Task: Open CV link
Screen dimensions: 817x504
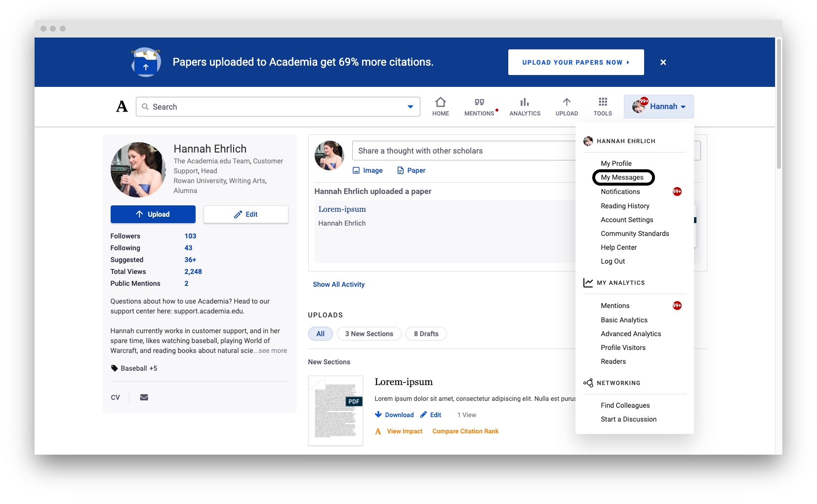Action: click(115, 397)
